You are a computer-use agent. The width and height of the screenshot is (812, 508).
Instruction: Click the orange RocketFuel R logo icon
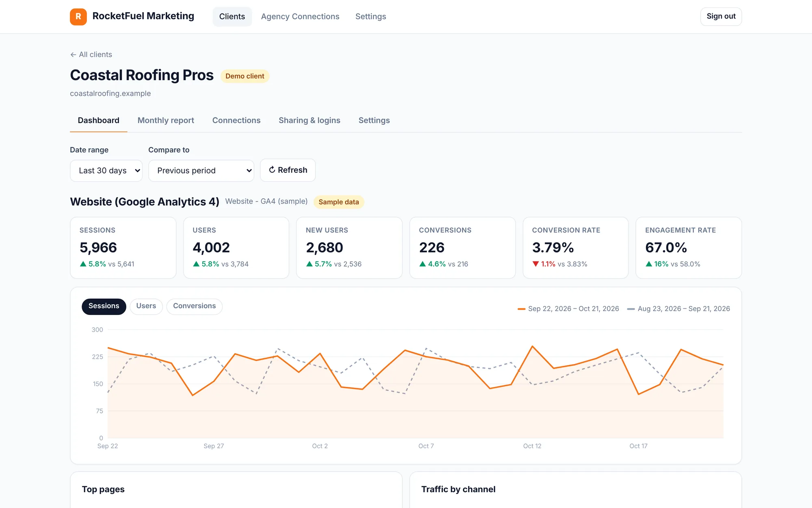tap(78, 17)
